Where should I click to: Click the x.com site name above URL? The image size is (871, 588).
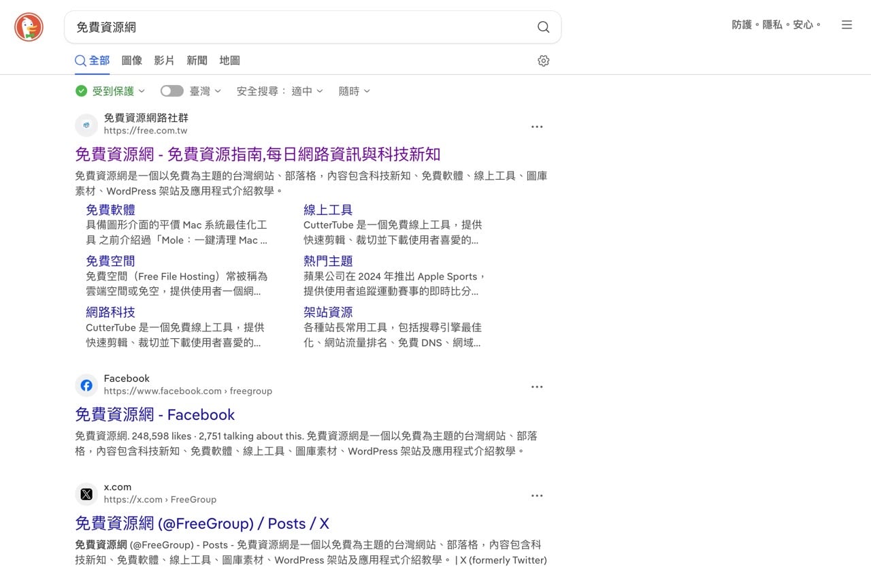pyautogui.click(x=118, y=487)
